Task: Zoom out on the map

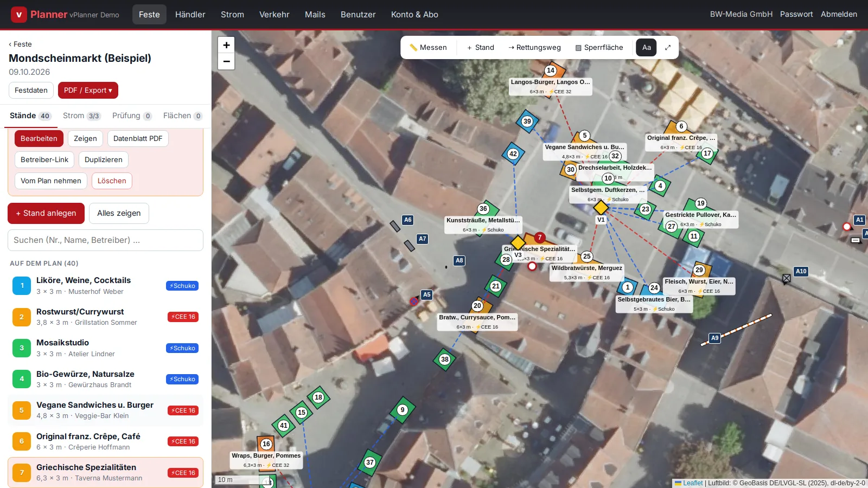Action: [226, 61]
